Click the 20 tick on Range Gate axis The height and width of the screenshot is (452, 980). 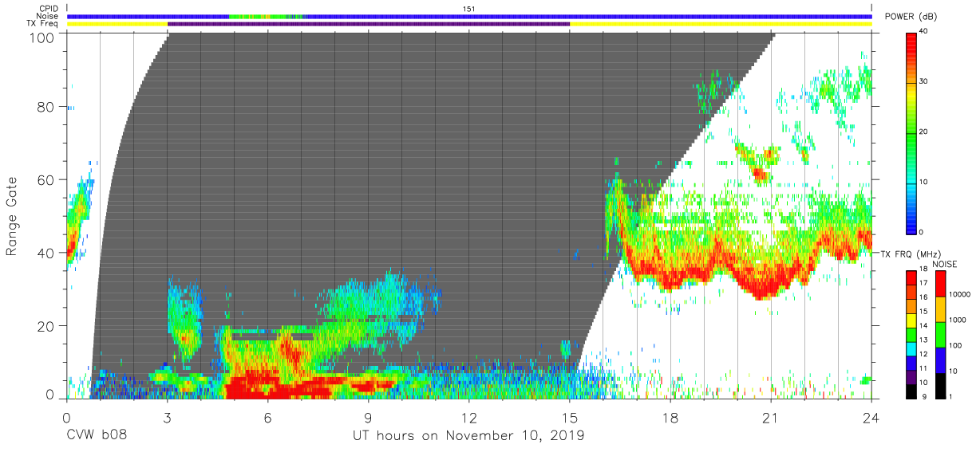coord(45,326)
